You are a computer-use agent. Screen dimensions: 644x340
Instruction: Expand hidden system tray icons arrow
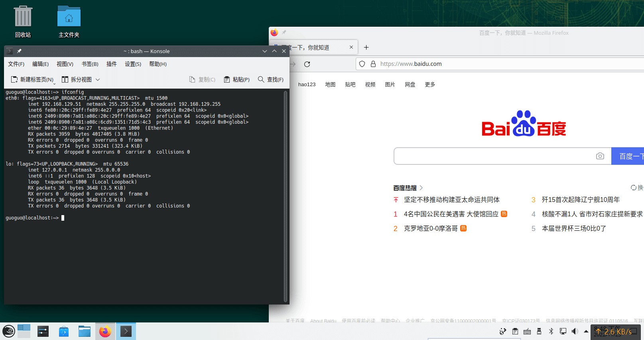586,331
